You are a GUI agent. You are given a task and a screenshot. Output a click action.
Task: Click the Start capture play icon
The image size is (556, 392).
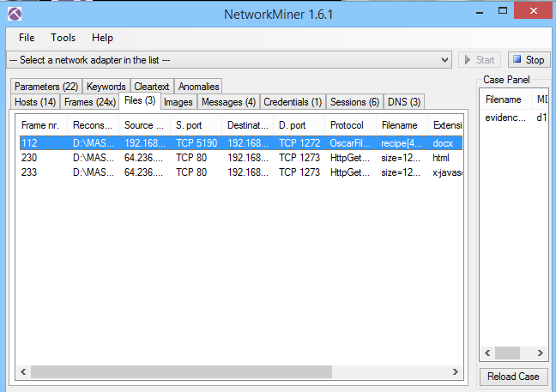[468, 59]
